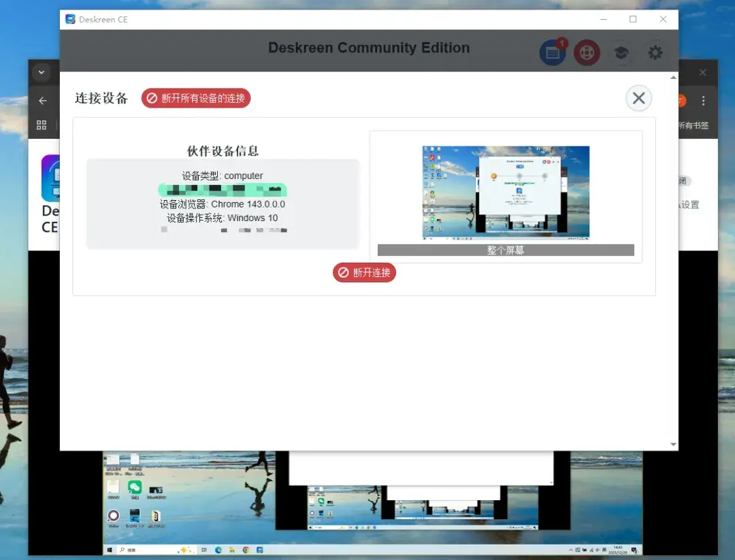The image size is (735, 560).
Task: Open Deskreen icon in streamed taskbar
Action: click(x=260, y=550)
